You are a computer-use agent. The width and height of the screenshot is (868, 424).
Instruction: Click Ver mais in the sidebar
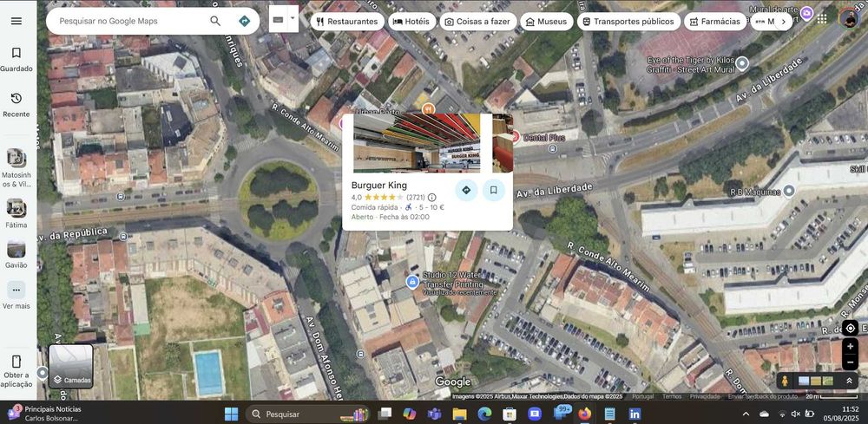[x=16, y=295]
